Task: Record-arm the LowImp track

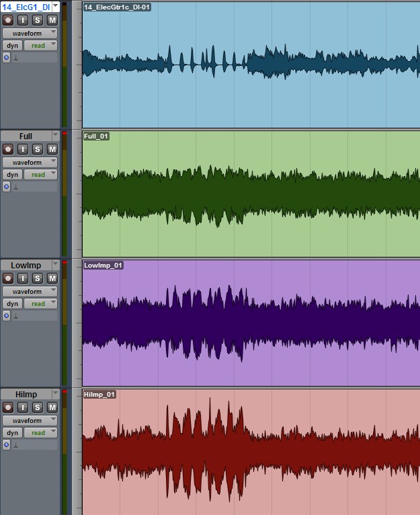Action: 8,278
